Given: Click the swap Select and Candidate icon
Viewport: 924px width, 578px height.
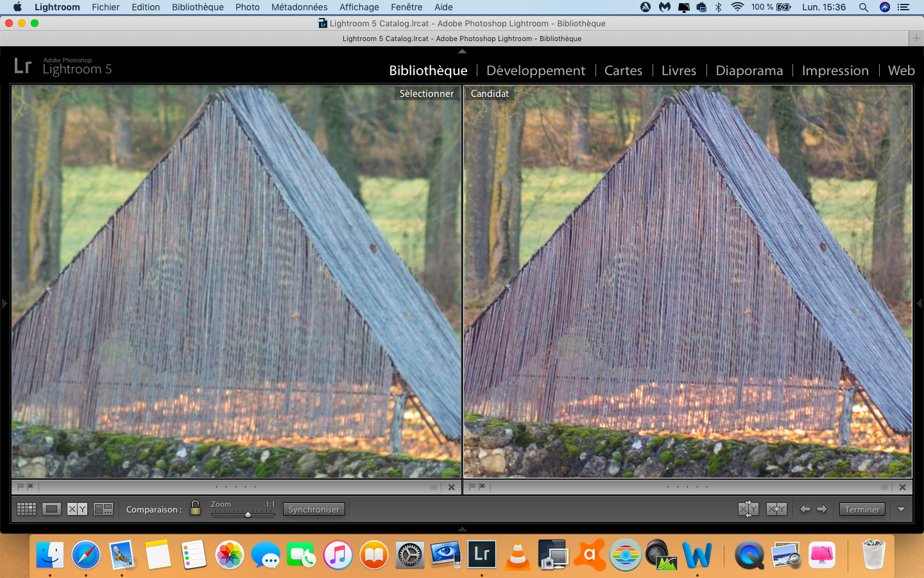Looking at the screenshot, I should click(748, 509).
